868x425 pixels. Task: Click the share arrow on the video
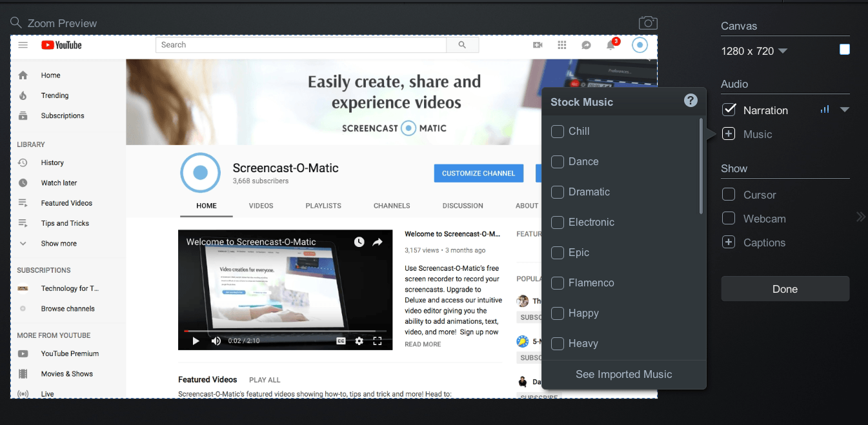pos(378,242)
